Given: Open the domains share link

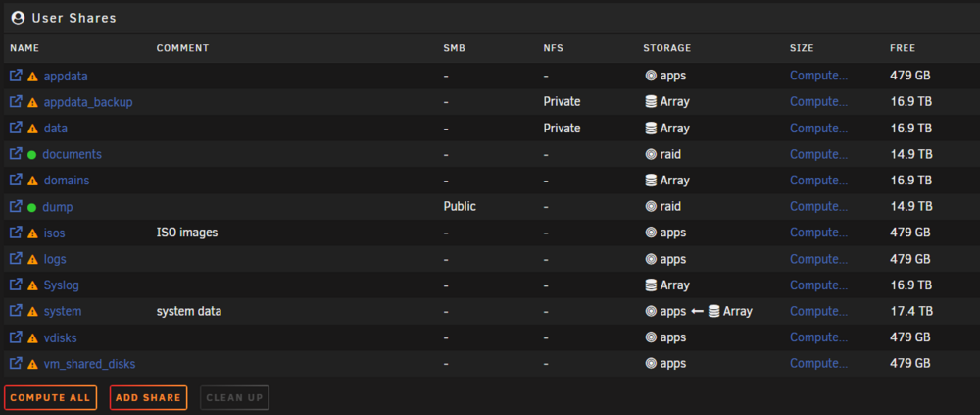Looking at the screenshot, I should tap(67, 181).
